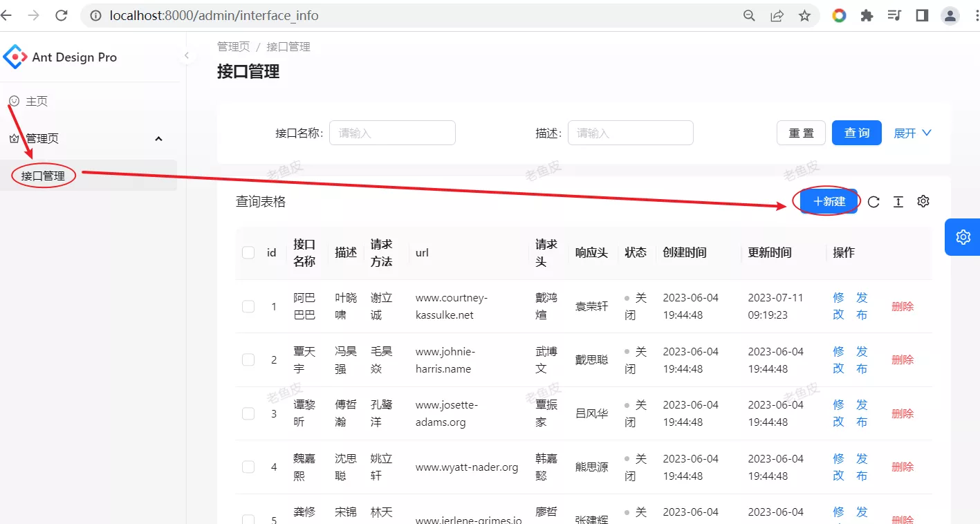980x524 pixels.
Task: Open the browser profile avatar
Action: (950, 15)
